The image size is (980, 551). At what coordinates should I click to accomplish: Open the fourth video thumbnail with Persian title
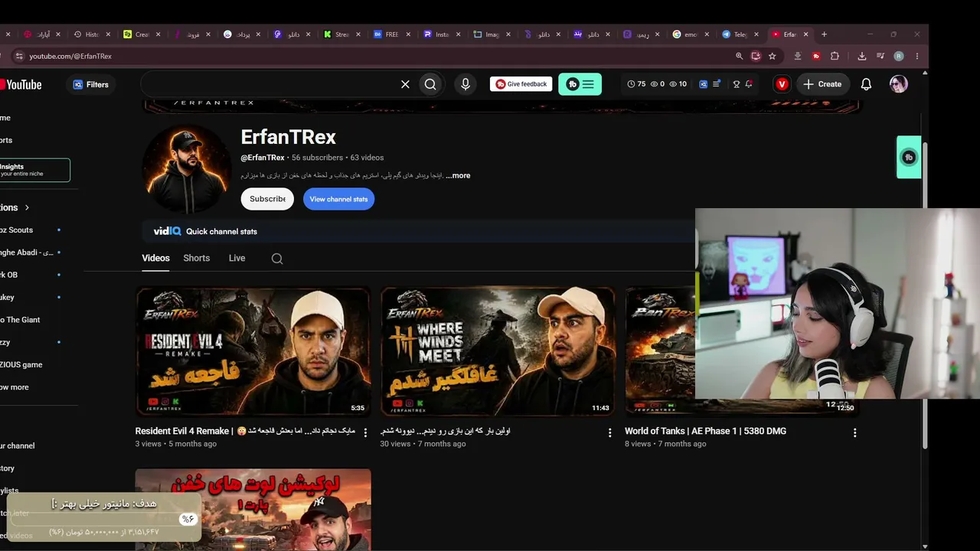click(253, 510)
